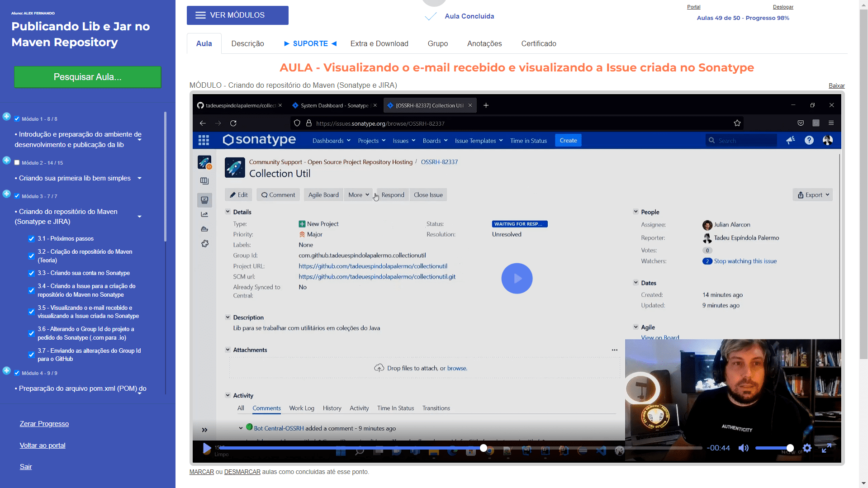Open the More dropdown on the issue

(358, 195)
